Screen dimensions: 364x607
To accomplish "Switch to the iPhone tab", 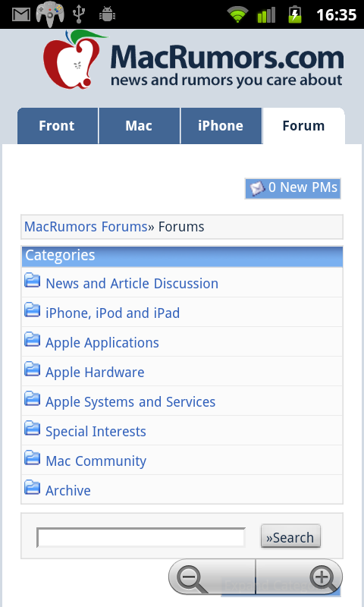I will tap(221, 126).
